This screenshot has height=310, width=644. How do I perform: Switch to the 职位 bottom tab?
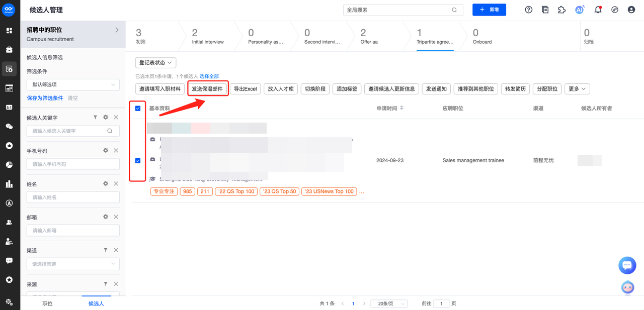(47, 303)
